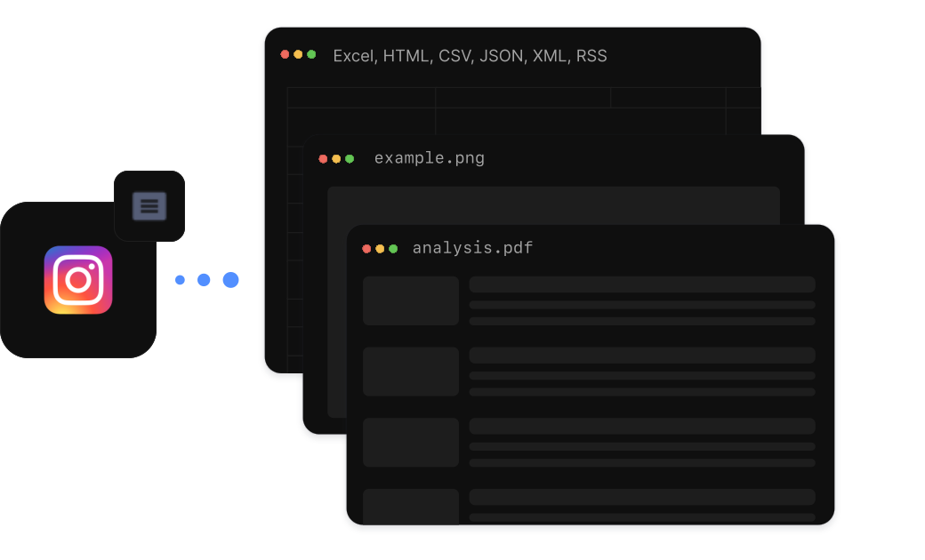The width and height of the screenshot is (925, 560).
Task: Open second thumbnail placeholder in analysis.pdf
Action: click(411, 372)
